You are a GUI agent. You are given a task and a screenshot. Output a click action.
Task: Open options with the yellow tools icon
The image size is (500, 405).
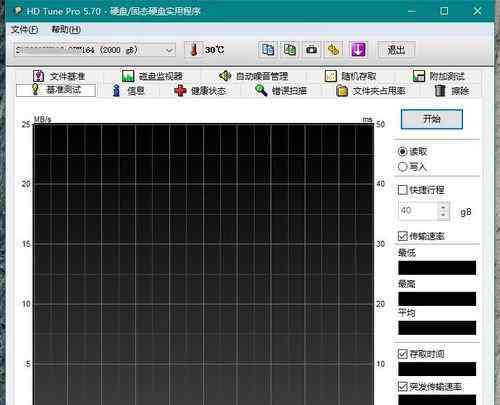coord(333,50)
